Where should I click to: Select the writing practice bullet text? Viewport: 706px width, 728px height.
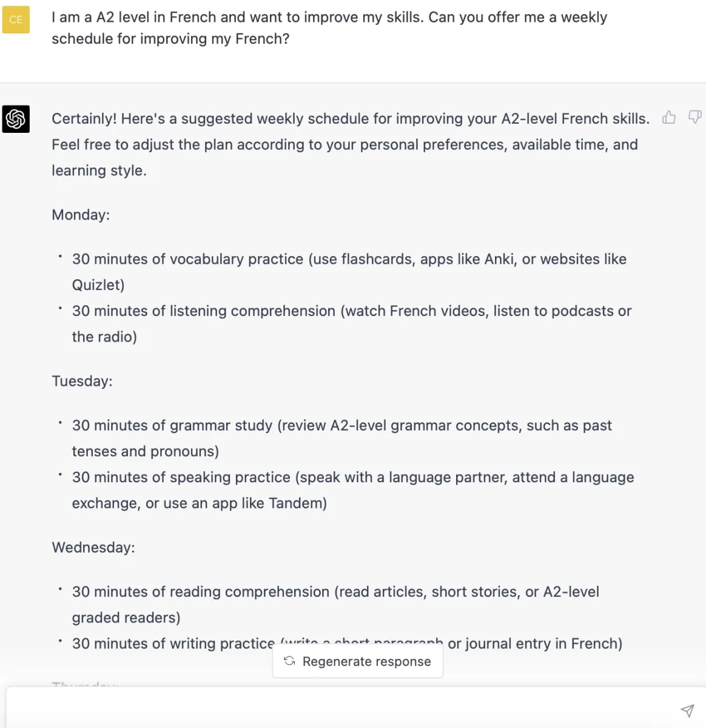pyautogui.click(x=347, y=643)
